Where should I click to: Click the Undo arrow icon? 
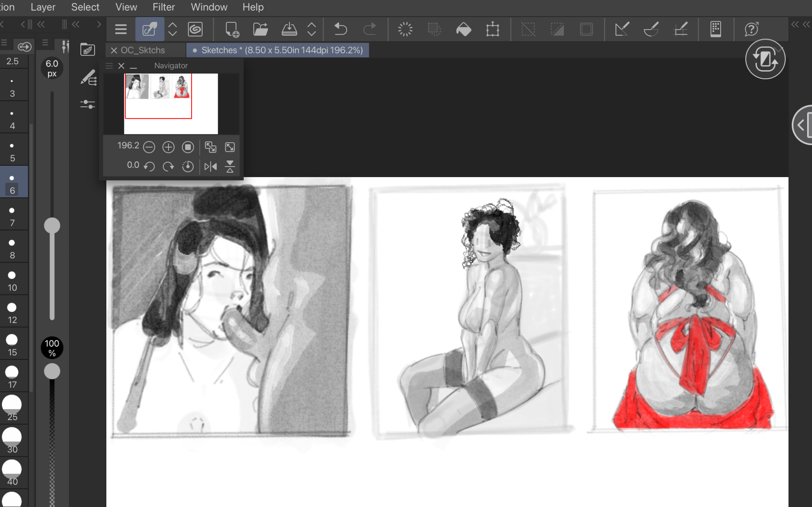pyautogui.click(x=340, y=29)
